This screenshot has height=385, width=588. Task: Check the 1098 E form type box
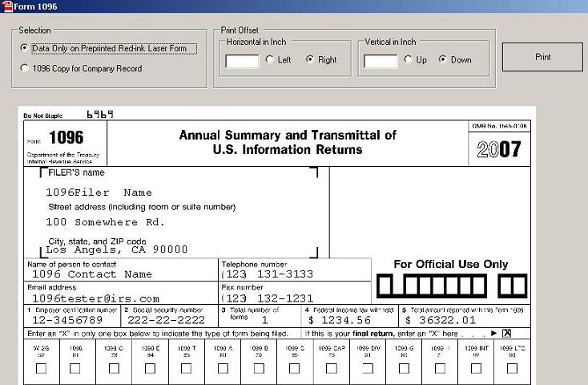coord(150,368)
